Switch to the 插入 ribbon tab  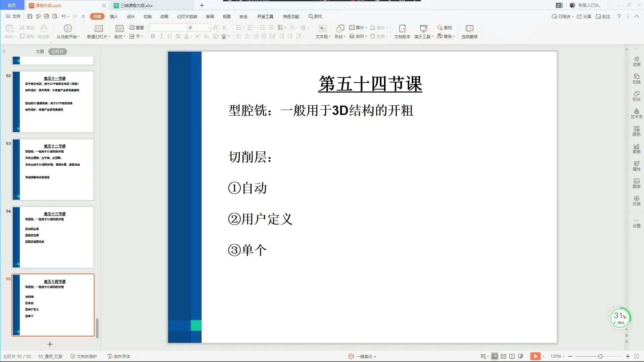(114, 16)
